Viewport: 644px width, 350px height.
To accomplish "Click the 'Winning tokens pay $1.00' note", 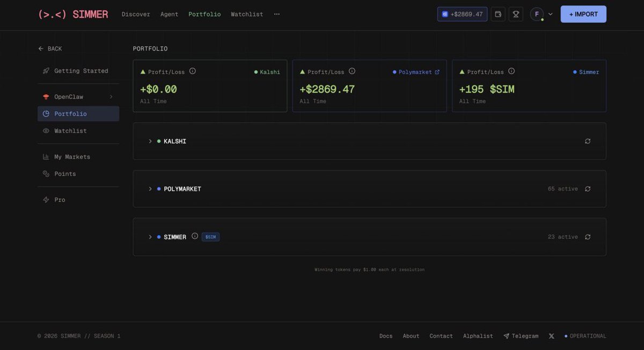I will pyautogui.click(x=370, y=269).
